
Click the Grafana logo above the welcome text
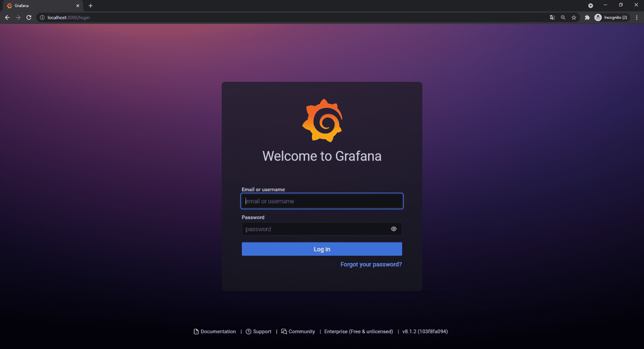[x=322, y=120]
